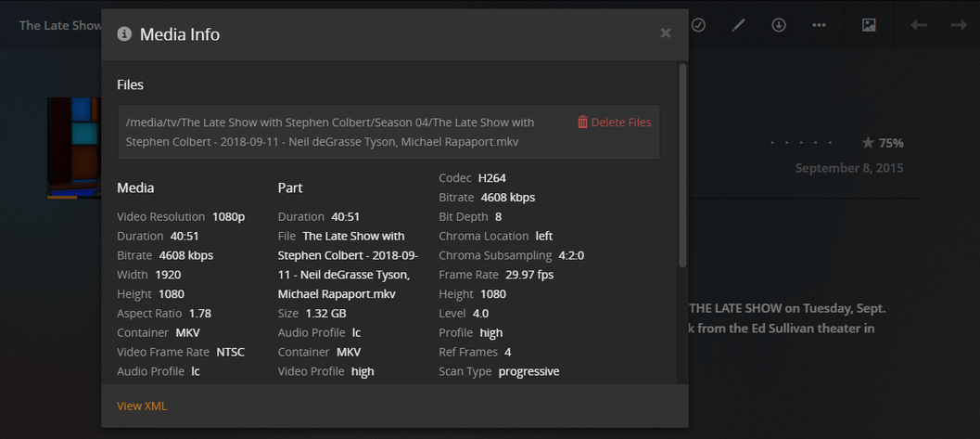Click the info icon beside Media Info
Screen dimensions: 980x439
[124, 34]
